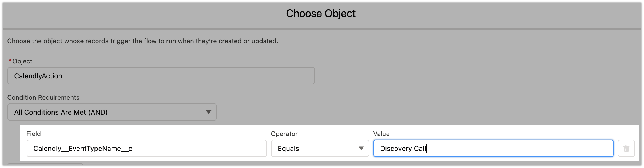This screenshot has height=168, width=644.
Task: Click the Field input Calendly__EventTypeName__c
Action: [146, 149]
